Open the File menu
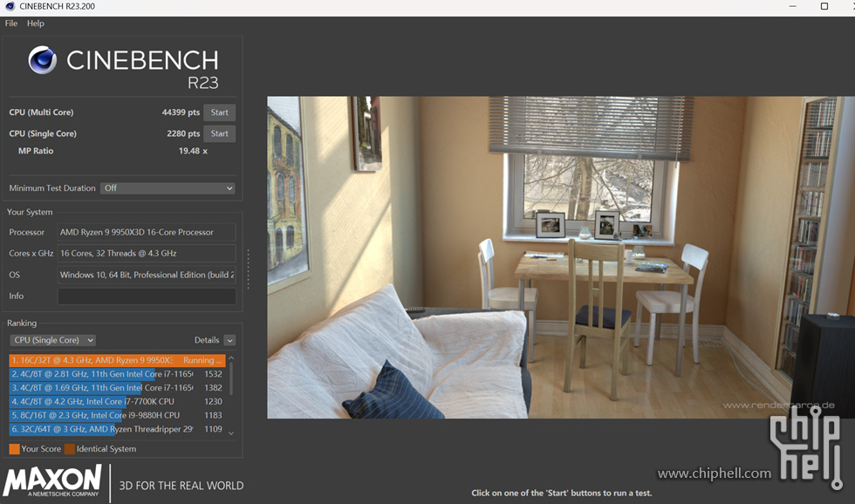 [x=10, y=24]
